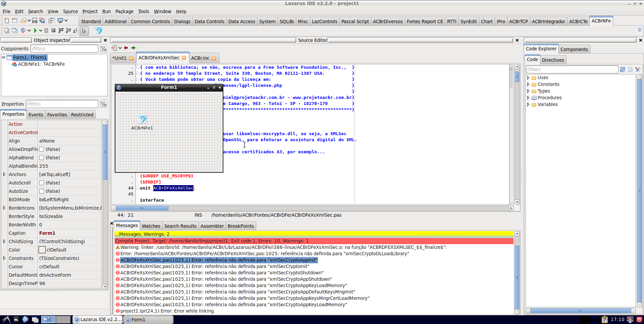Switch to the Events tab
The width and height of the screenshot is (644, 324).
coord(36,115)
